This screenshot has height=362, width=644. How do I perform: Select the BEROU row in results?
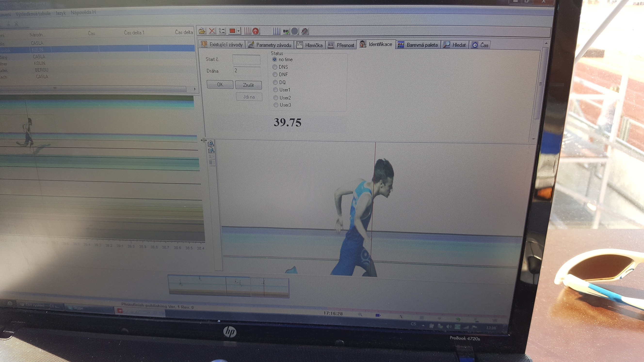(97, 70)
